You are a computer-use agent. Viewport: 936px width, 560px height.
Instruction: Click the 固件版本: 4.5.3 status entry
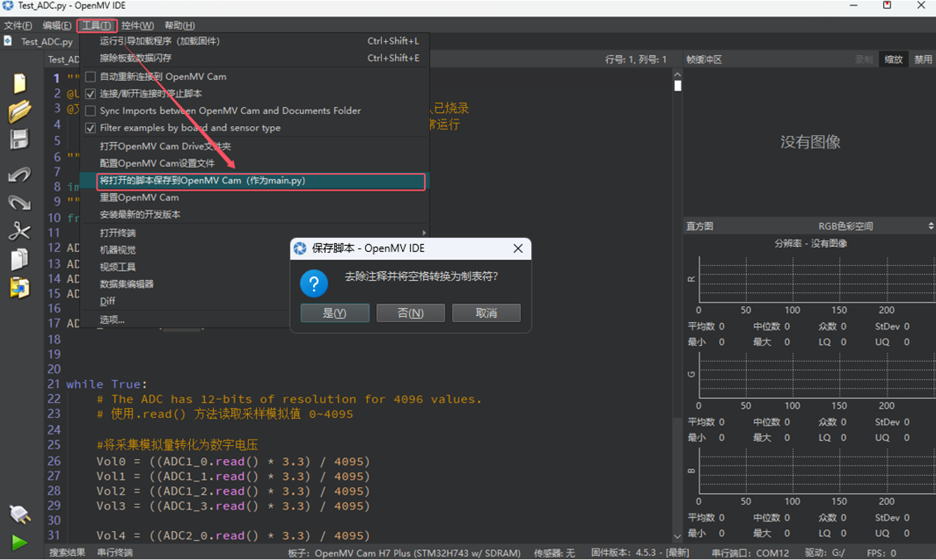pos(640,553)
